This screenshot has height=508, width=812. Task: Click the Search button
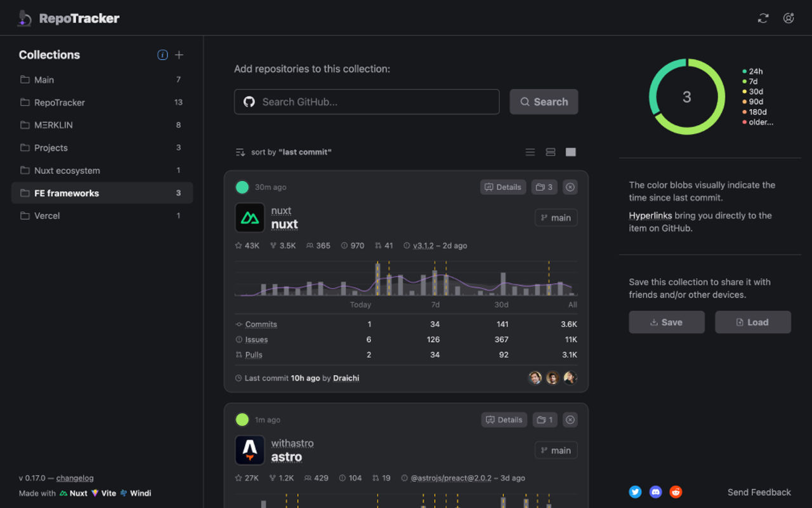(x=544, y=102)
